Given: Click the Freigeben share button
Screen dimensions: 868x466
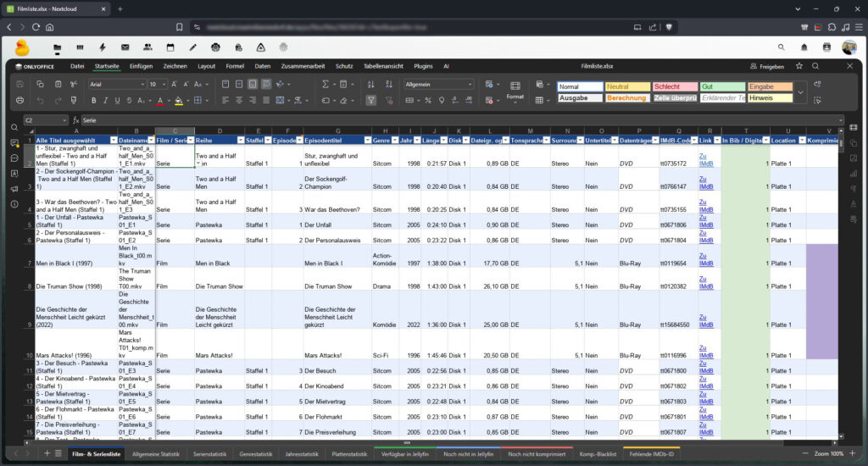Looking at the screenshot, I should click(767, 65).
